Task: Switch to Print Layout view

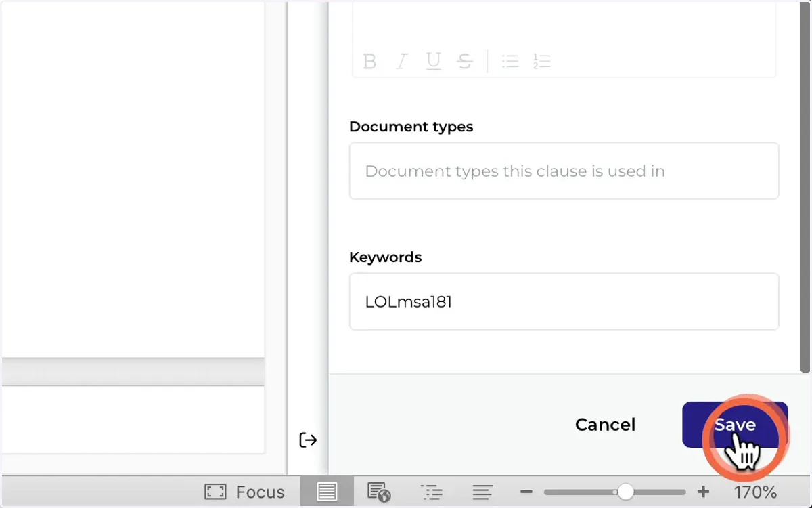Action: point(327,492)
